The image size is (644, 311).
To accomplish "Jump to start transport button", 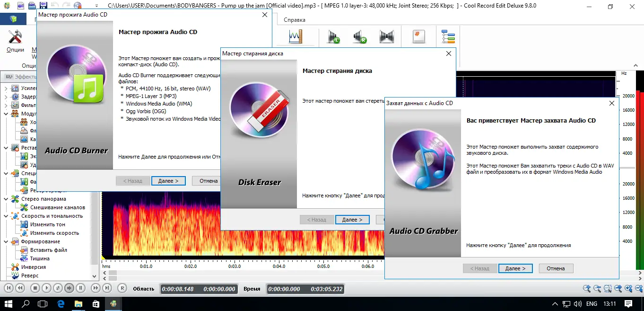I will [9, 288].
